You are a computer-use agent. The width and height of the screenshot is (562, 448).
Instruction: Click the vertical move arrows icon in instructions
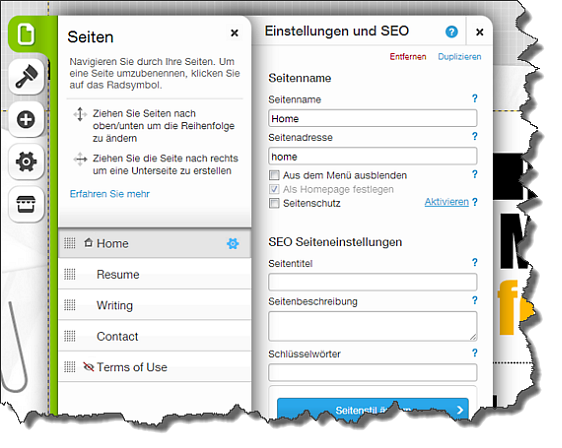80,114
